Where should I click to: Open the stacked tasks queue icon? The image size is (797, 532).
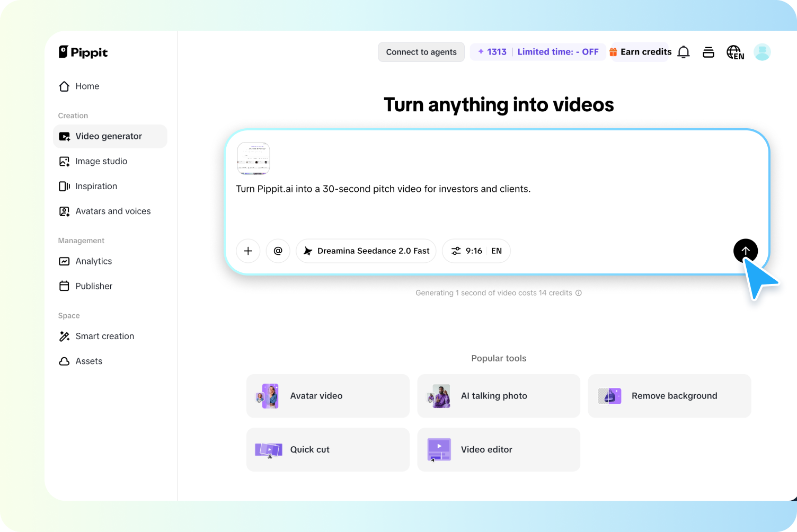(709, 52)
